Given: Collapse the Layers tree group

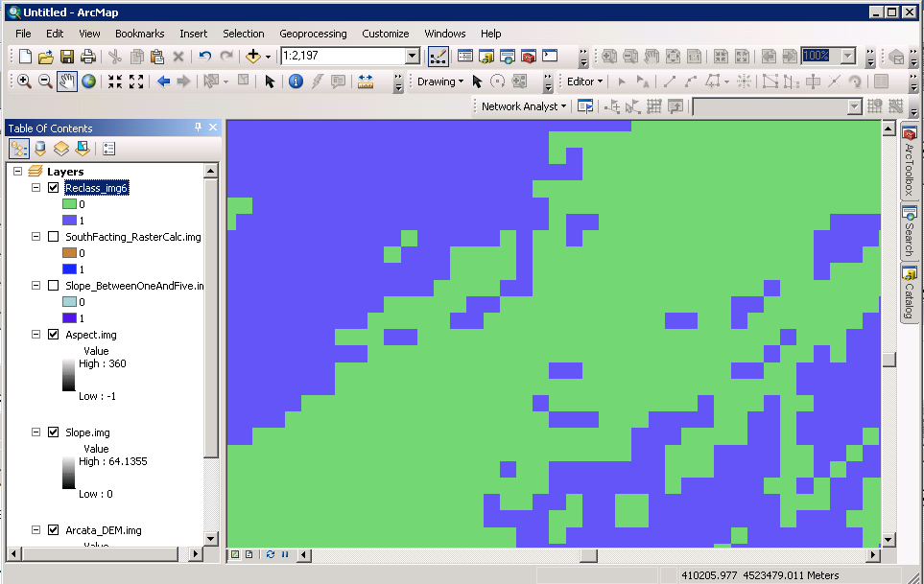Looking at the screenshot, I should click(x=18, y=172).
